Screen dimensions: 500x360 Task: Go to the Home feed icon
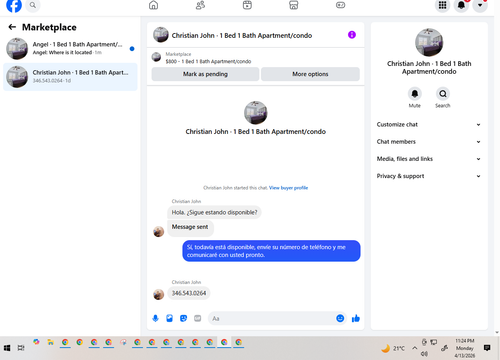click(153, 5)
